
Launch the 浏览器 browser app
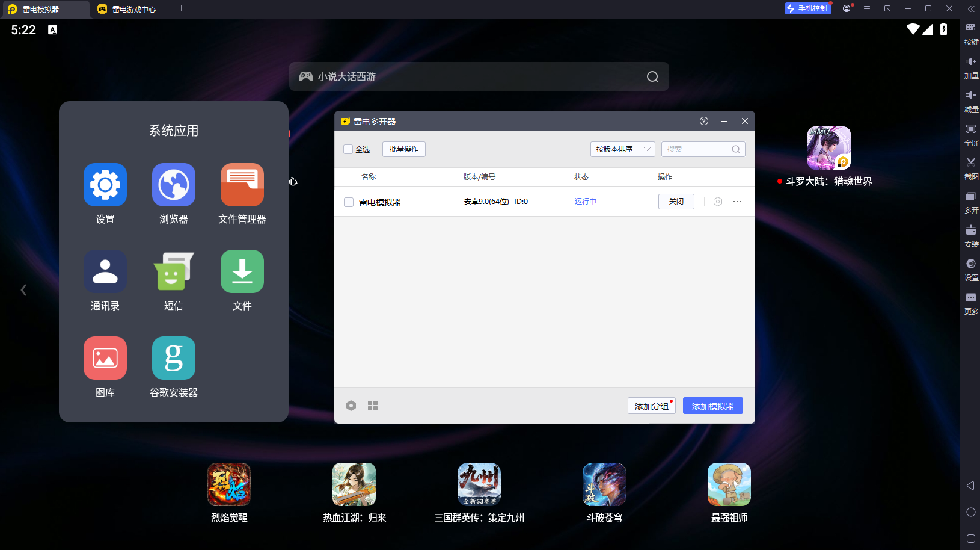click(x=174, y=185)
